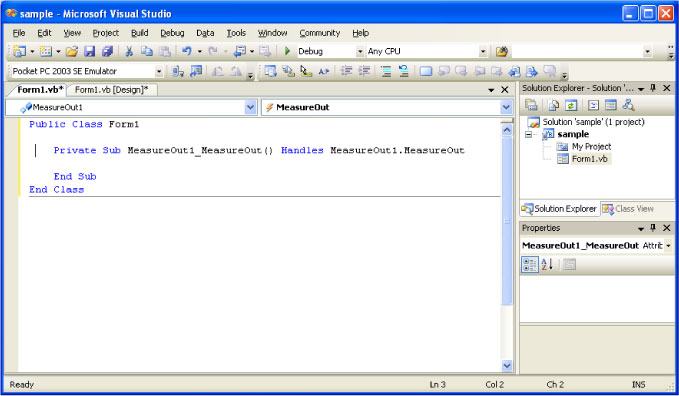This screenshot has width=679, height=396.
Task: Click the Paste icon in the toolbar
Action: tap(165, 51)
